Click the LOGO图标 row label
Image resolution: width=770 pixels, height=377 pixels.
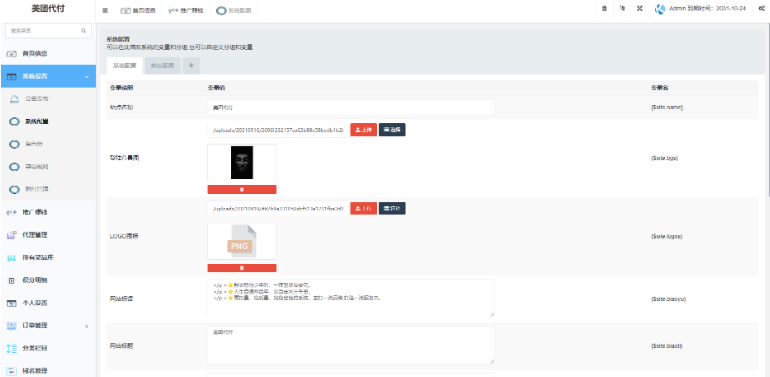pos(124,236)
